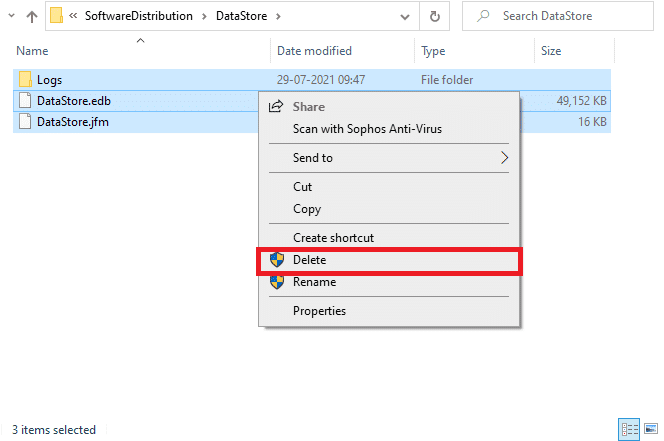
Task: Open the recent locations dropdown chevron
Action: (11, 16)
